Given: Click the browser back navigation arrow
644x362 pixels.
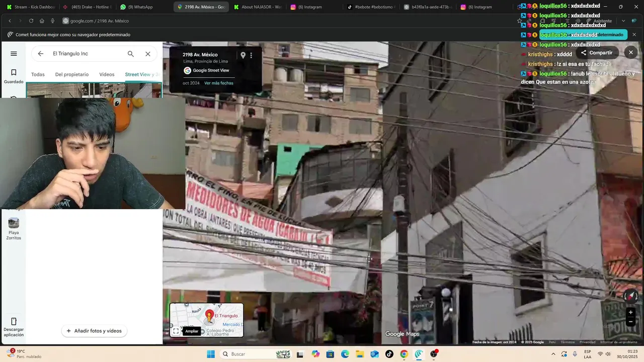Looking at the screenshot, I should click(10, 21).
